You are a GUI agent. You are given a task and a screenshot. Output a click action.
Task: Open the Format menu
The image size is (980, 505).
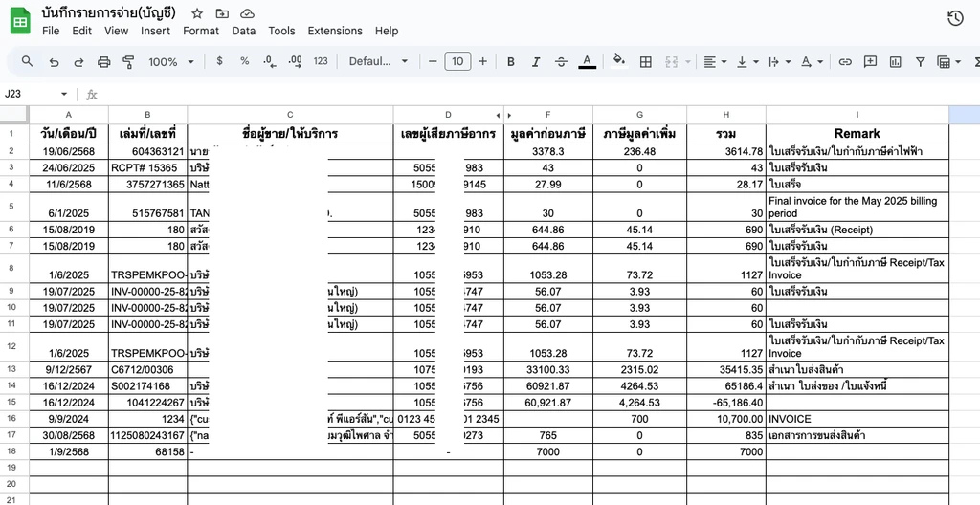(201, 31)
